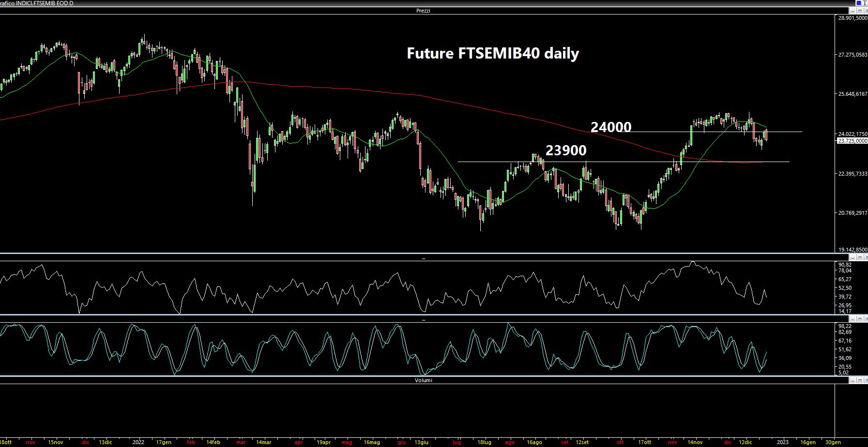868x447 pixels.
Task: Minimize the Prezzi price pane
Action: click(853, 11)
